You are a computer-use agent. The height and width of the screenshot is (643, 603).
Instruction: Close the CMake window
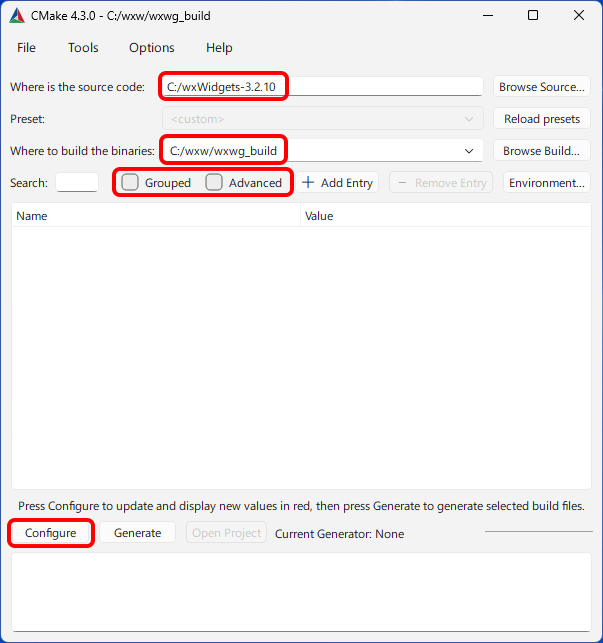pyautogui.click(x=579, y=16)
